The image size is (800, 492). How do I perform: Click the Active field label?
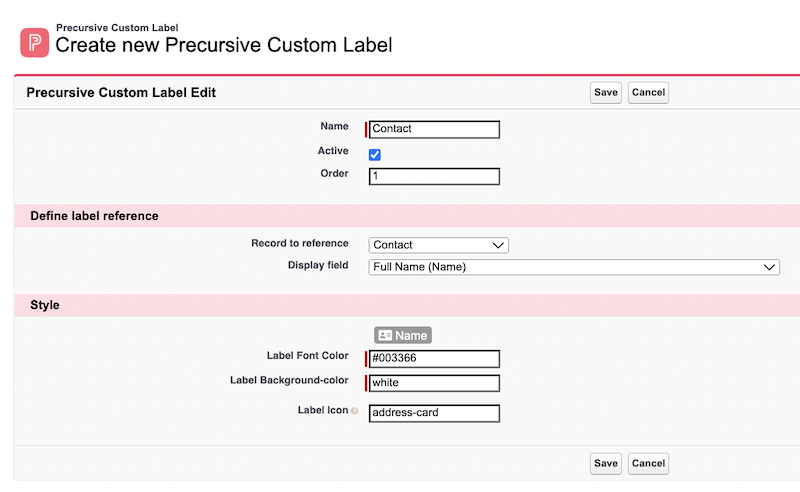pyautogui.click(x=333, y=151)
